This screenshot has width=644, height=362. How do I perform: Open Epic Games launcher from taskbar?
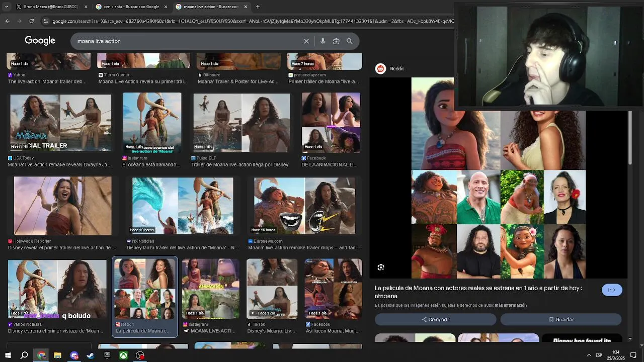[x=107, y=355]
